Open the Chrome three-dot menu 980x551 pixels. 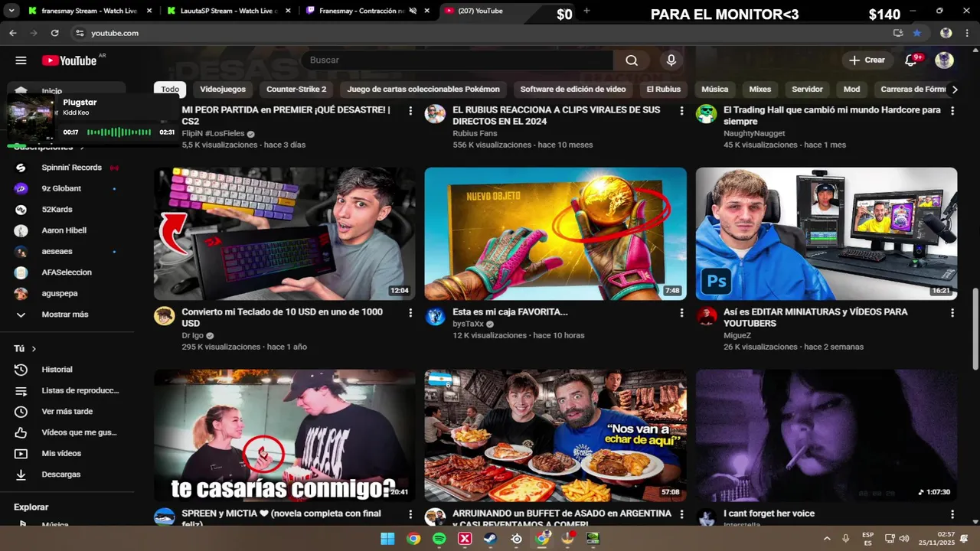point(965,33)
